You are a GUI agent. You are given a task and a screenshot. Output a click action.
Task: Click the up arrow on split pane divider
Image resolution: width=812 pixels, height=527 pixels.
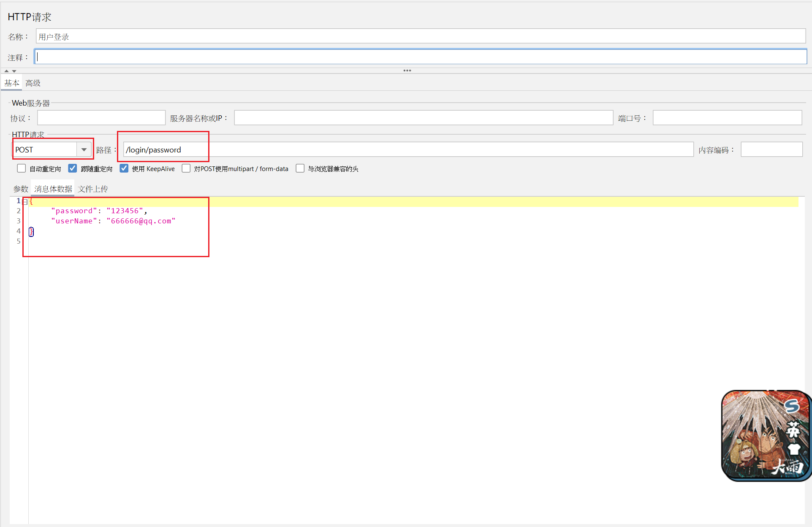point(6,71)
